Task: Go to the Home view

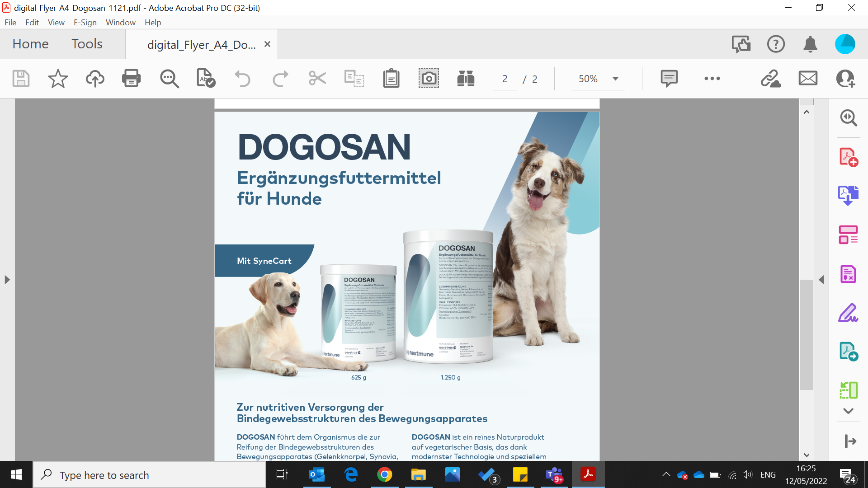Action: [30, 44]
